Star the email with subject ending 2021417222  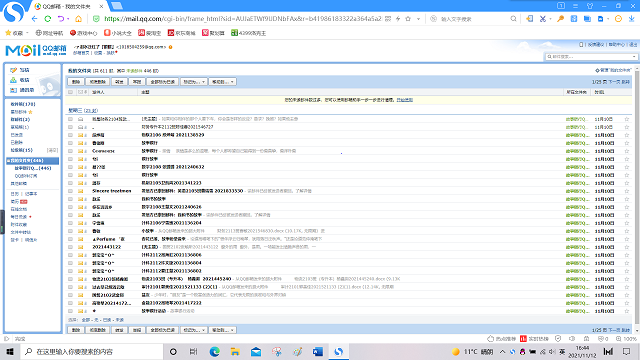[x=627, y=303]
